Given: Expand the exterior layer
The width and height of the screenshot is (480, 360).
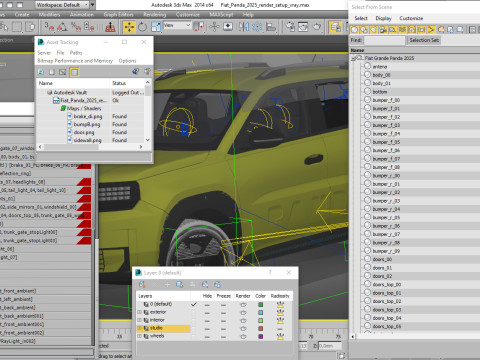Looking at the screenshot, I should pyautogui.click(x=140, y=312).
